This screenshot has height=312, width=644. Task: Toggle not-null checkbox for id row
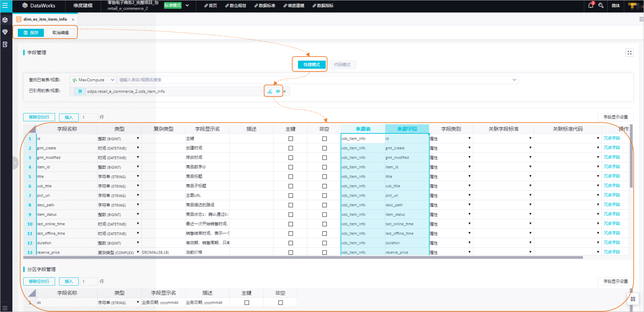(x=324, y=139)
